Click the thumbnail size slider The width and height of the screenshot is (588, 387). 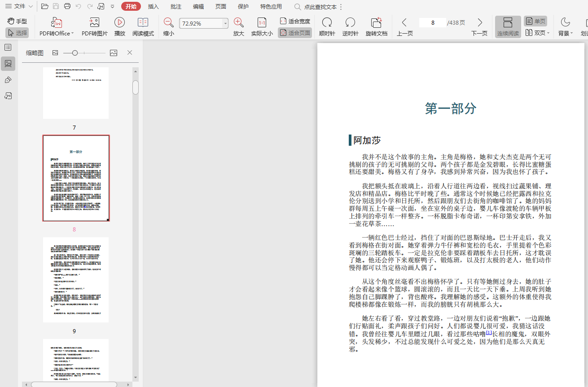coord(75,53)
